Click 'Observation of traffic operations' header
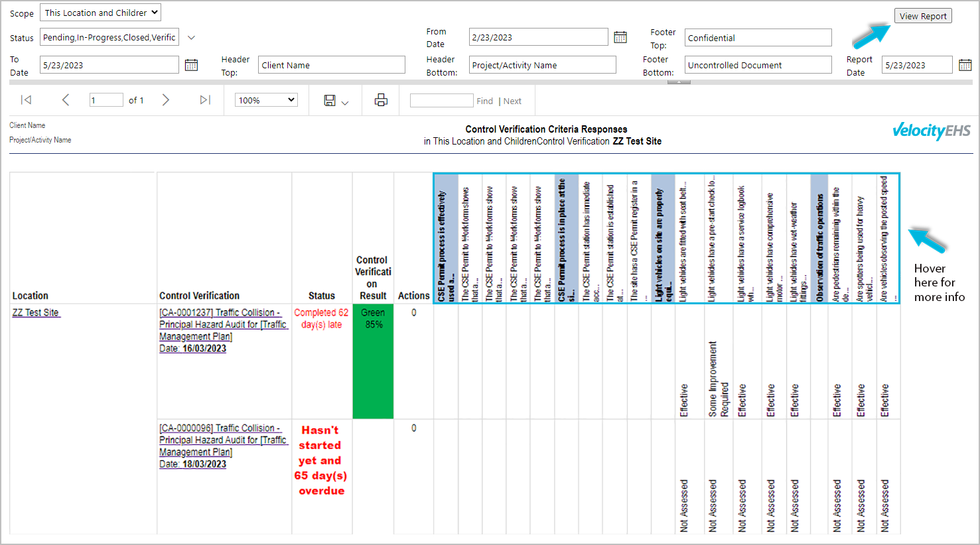Screen dimensions: 980x545 819,239
